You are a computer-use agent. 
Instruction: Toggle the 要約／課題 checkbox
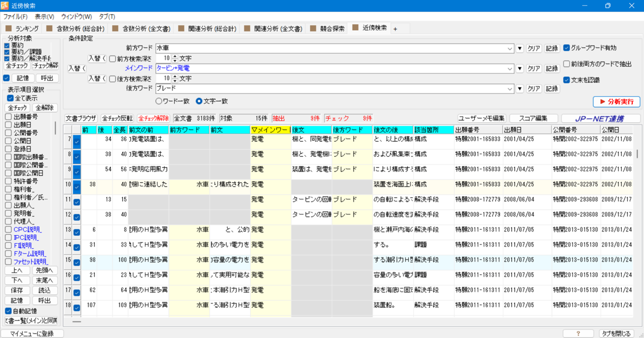[6, 52]
